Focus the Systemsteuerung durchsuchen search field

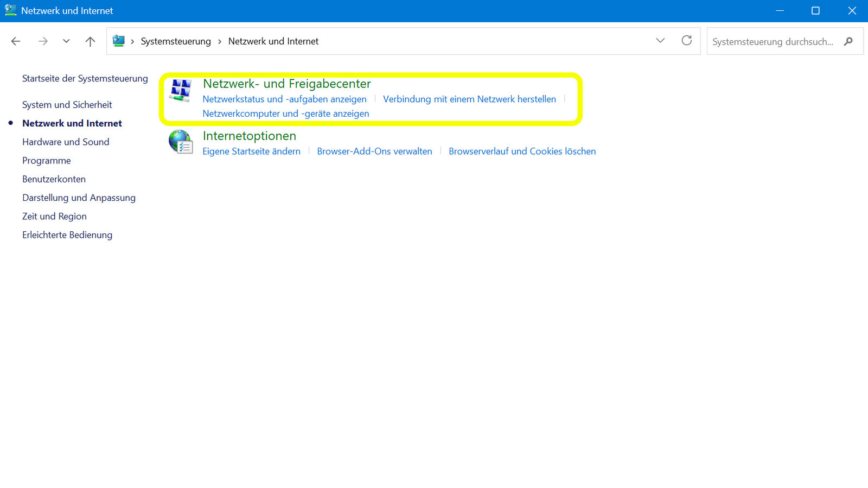pos(773,42)
